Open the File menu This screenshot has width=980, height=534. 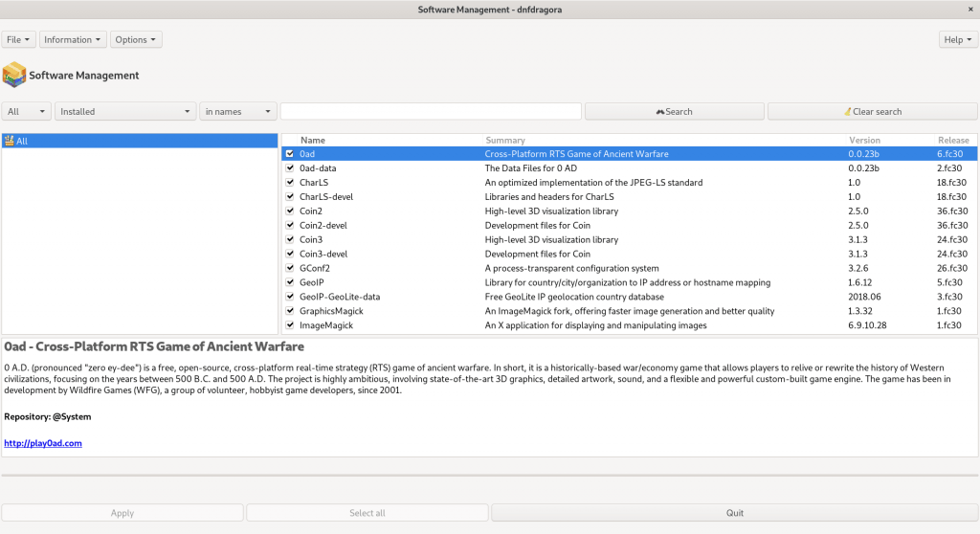20,39
